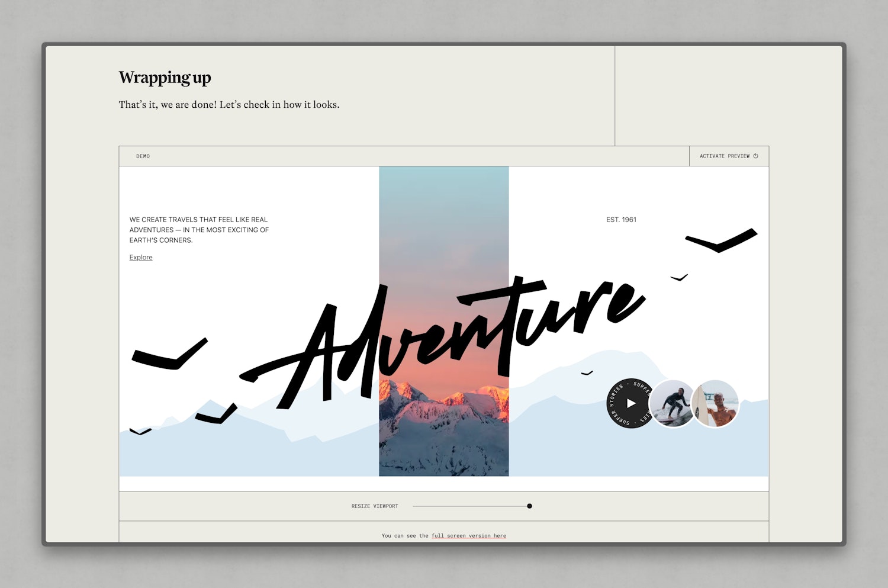Click the small bird above the Surfer Stories badge

[587, 373]
